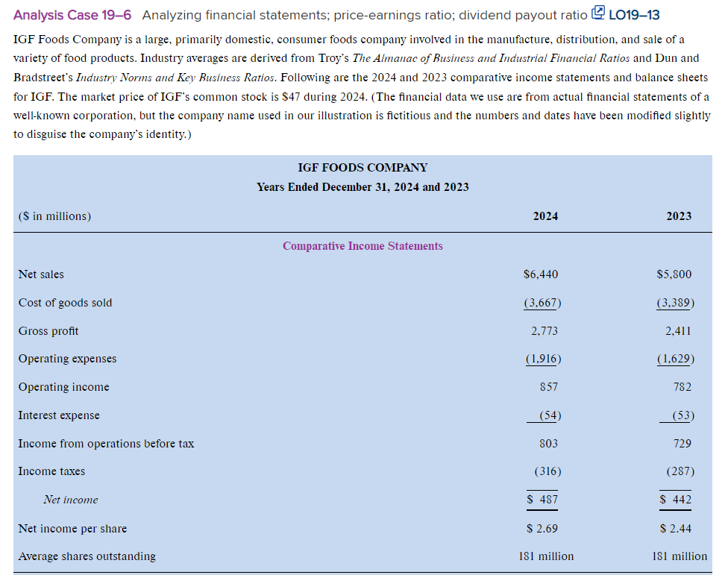Select the 2023 column header
The height and width of the screenshot is (575, 728).
coord(679,216)
